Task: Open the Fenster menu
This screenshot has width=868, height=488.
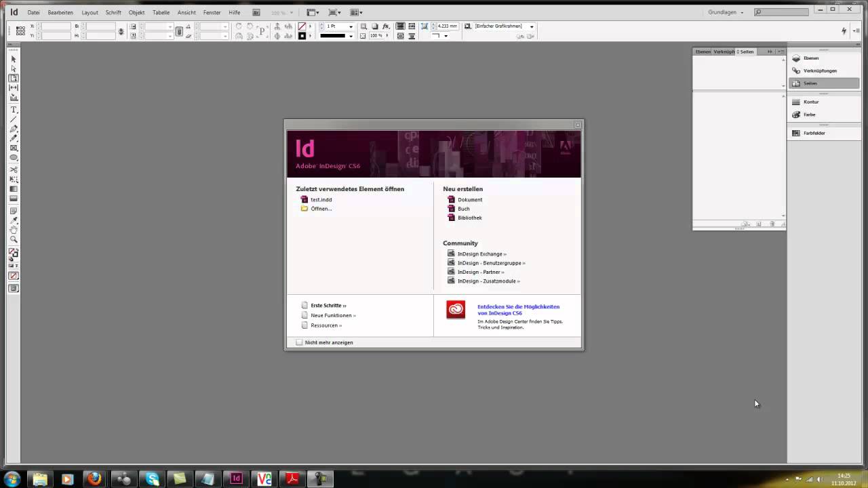Action: tap(212, 12)
